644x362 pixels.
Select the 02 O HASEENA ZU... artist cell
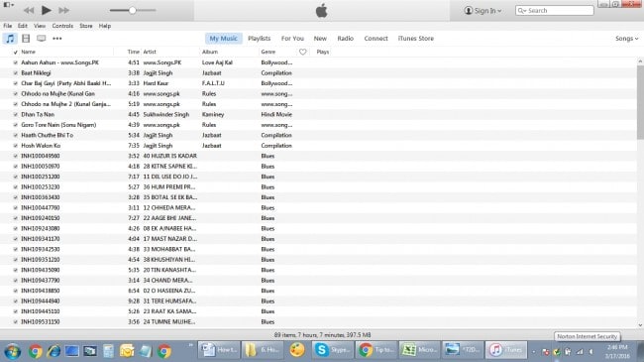point(169,291)
